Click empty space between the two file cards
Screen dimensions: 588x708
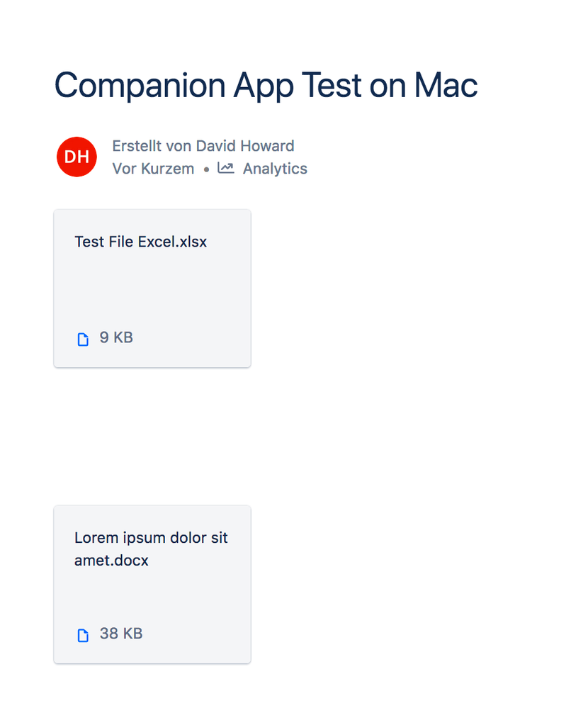click(152, 437)
